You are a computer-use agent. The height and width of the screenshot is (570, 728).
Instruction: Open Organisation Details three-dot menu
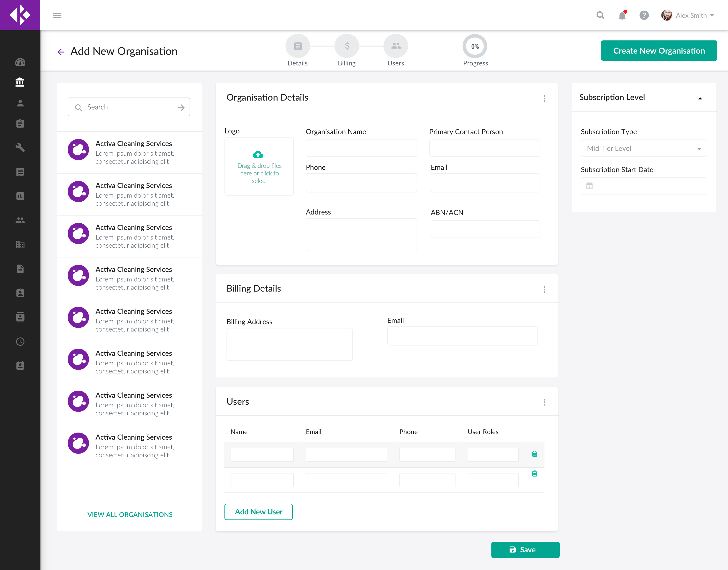point(544,99)
